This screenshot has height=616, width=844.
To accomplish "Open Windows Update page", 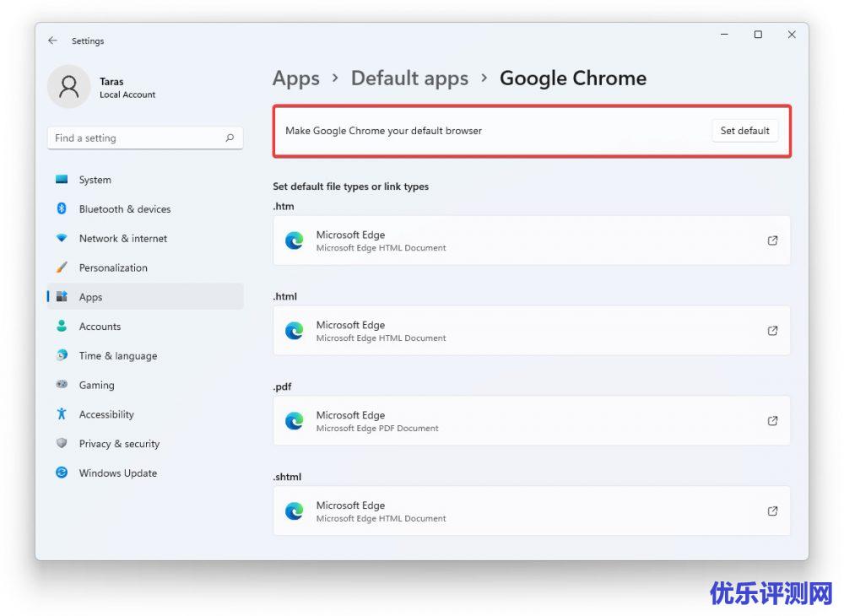I will pyautogui.click(x=145, y=473).
